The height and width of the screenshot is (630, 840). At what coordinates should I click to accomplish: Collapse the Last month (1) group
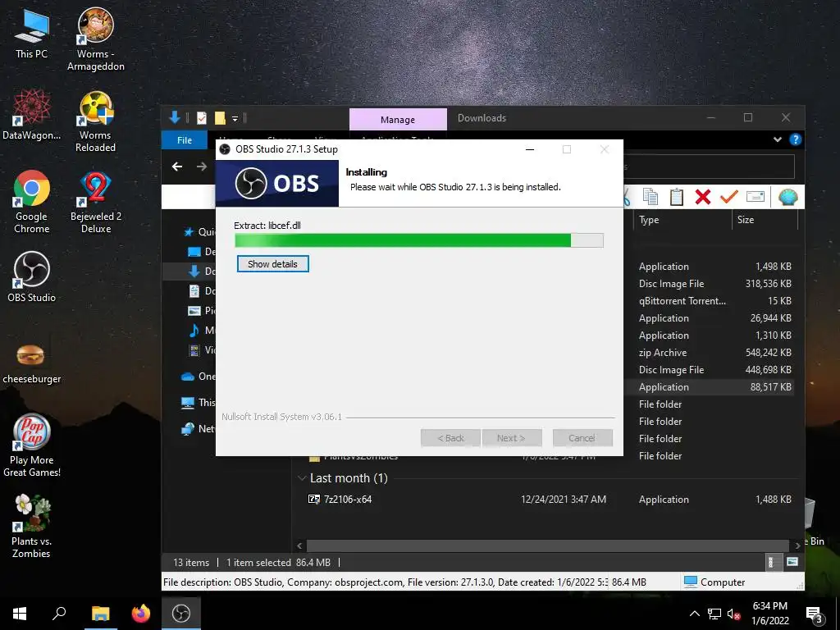302,478
